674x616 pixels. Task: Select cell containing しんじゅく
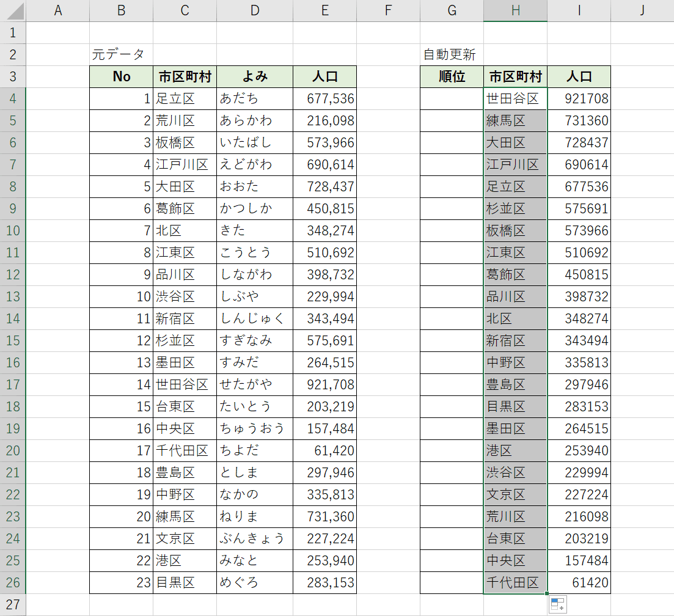tap(255, 318)
